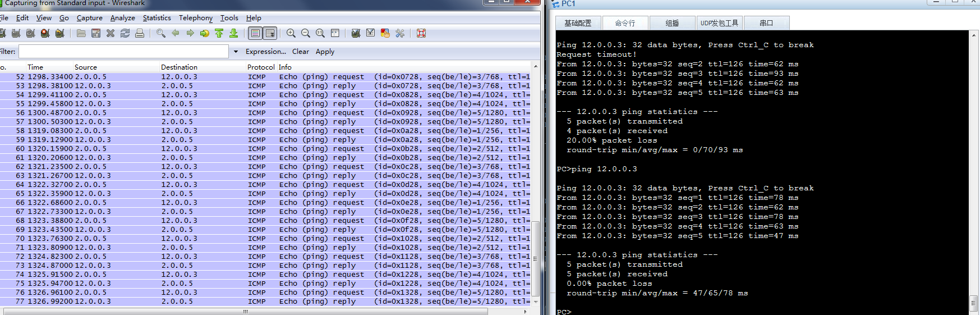Go to first packet arrow icon
The image size is (980, 315).
point(219,34)
